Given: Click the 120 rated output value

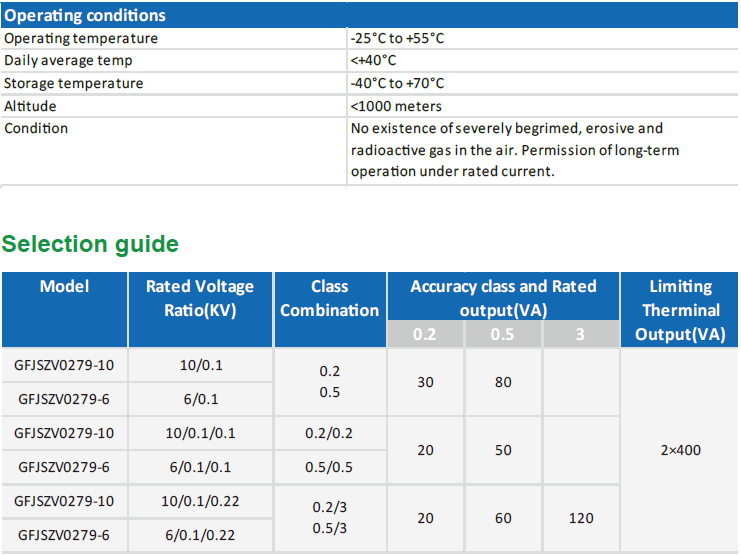Looking at the screenshot, I should tap(580, 518).
